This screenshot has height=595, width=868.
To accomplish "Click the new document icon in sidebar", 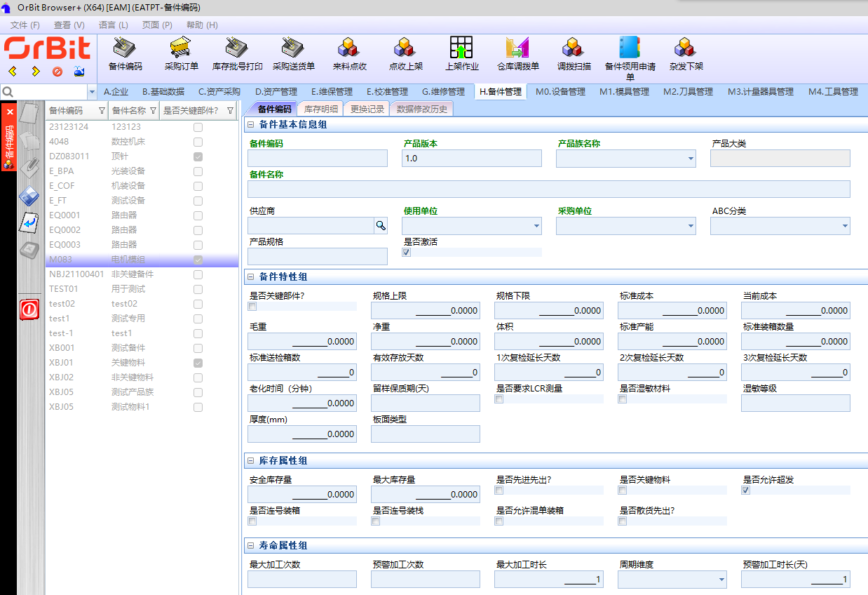I will (x=29, y=114).
